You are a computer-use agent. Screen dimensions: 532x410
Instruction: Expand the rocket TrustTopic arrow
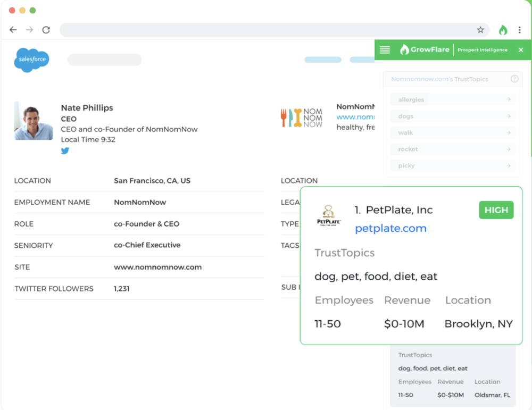point(508,149)
